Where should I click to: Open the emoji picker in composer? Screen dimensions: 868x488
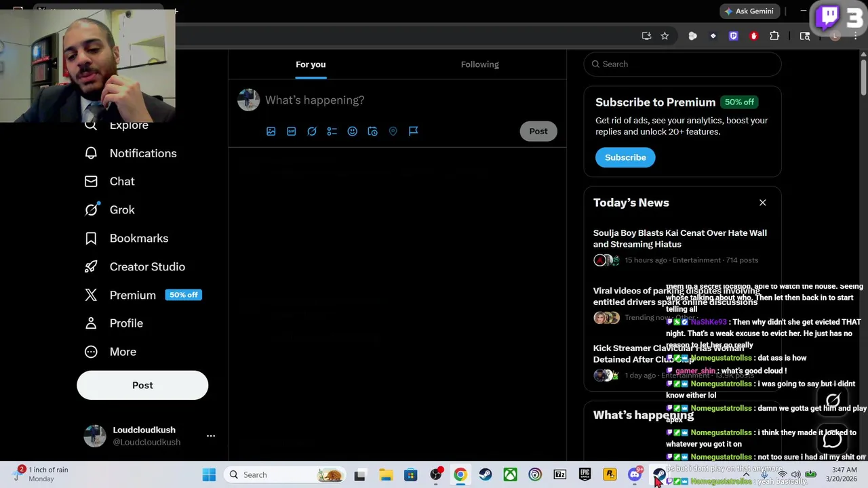(353, 131)
